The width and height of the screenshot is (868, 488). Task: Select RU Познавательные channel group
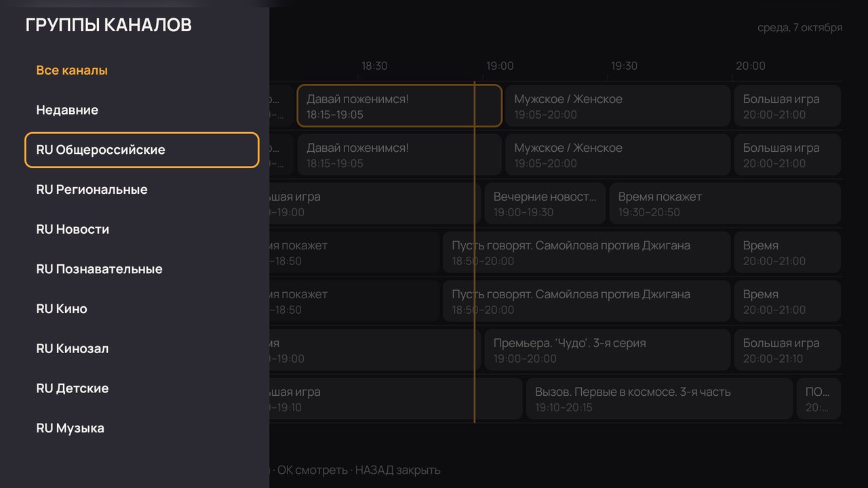pyautogui.click(x=142, y=269)
